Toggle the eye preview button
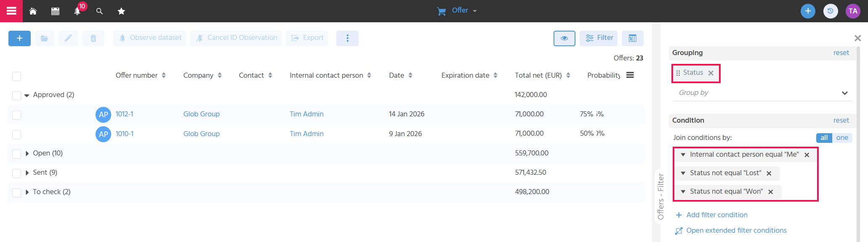Screen dimensions: 868x242 (x=564, y=38)
